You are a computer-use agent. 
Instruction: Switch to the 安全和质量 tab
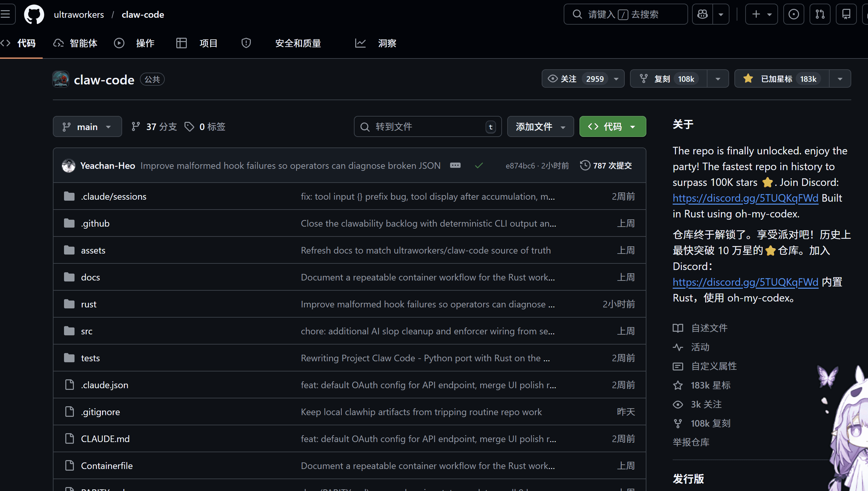tap(281, 43)
